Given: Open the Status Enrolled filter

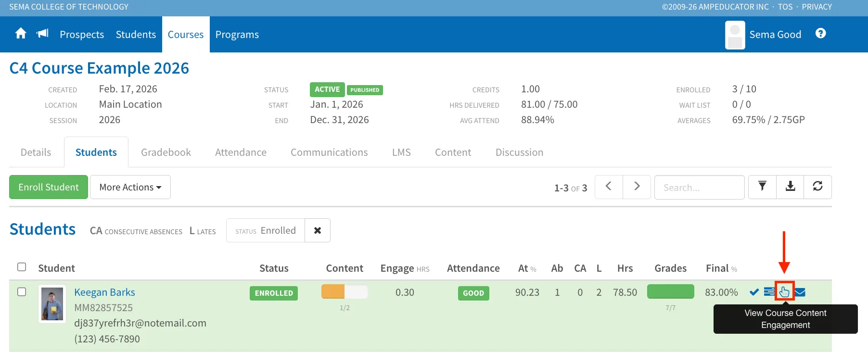Looking at the screenshot, I should 266,230.
